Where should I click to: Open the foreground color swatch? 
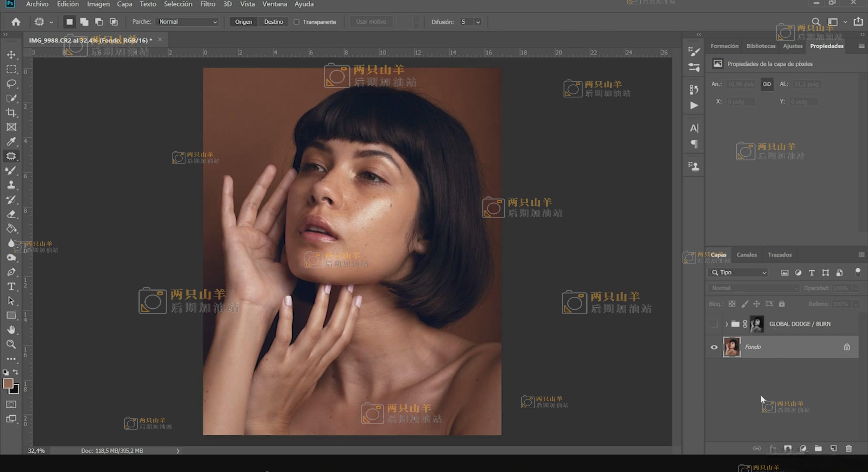coord(8,383)
